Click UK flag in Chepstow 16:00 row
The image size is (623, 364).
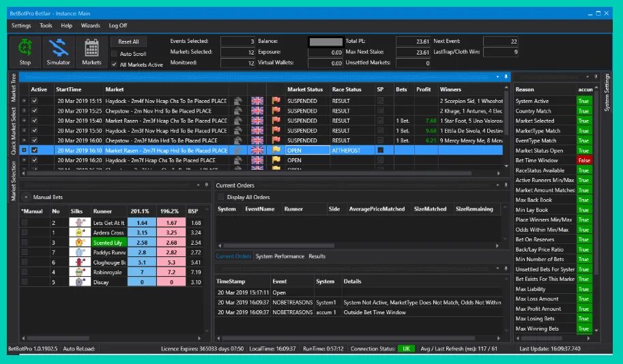click(257, 140)
